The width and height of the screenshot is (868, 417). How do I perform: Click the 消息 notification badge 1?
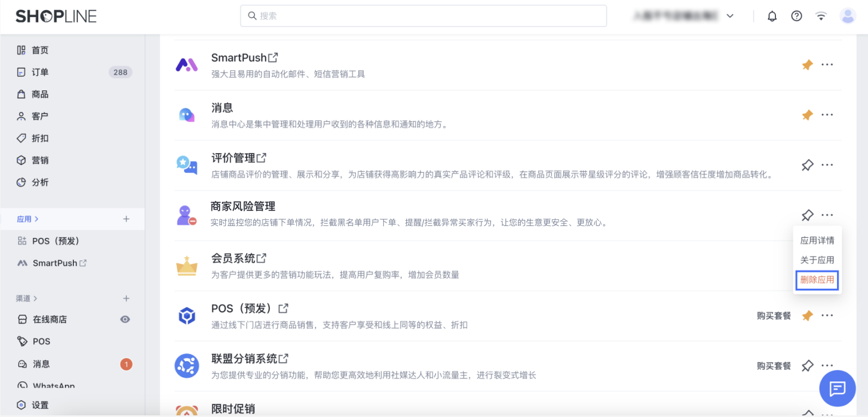tap(126, 364)
